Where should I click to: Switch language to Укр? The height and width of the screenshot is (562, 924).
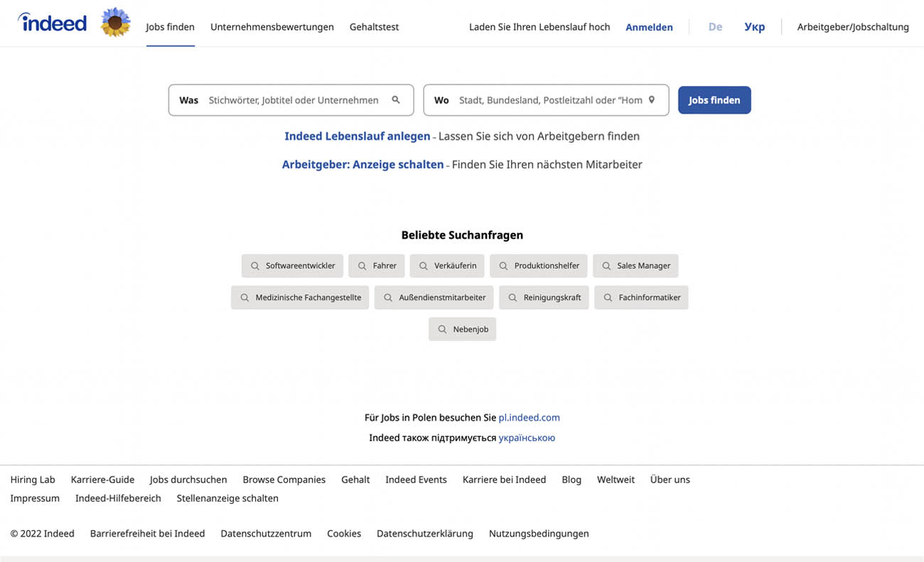(x=754, y=26)
